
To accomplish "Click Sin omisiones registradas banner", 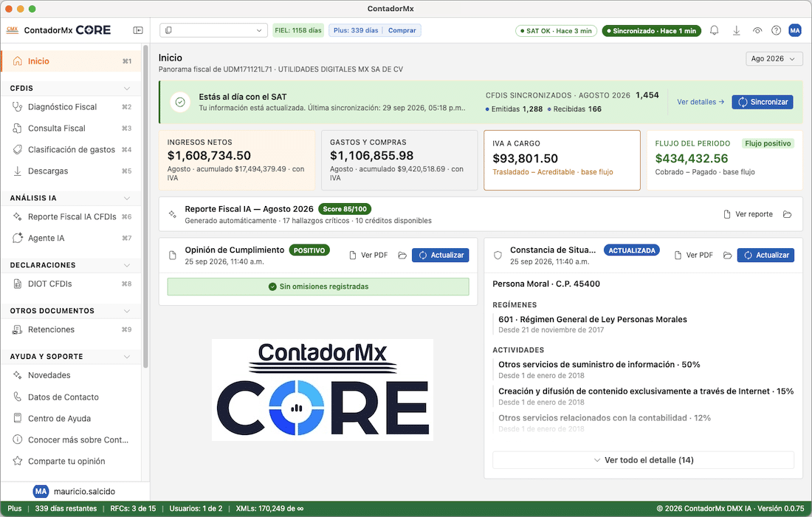I will 318,287.
